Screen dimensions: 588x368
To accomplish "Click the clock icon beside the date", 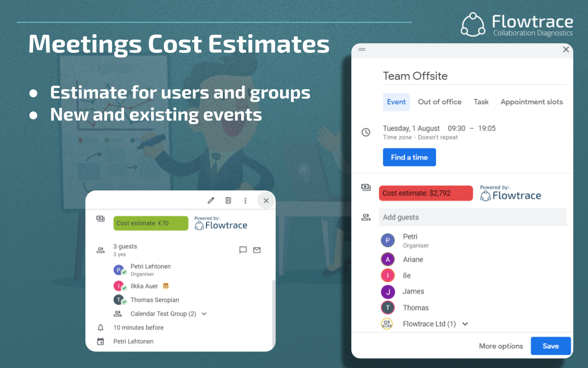I will coord(366,132).
